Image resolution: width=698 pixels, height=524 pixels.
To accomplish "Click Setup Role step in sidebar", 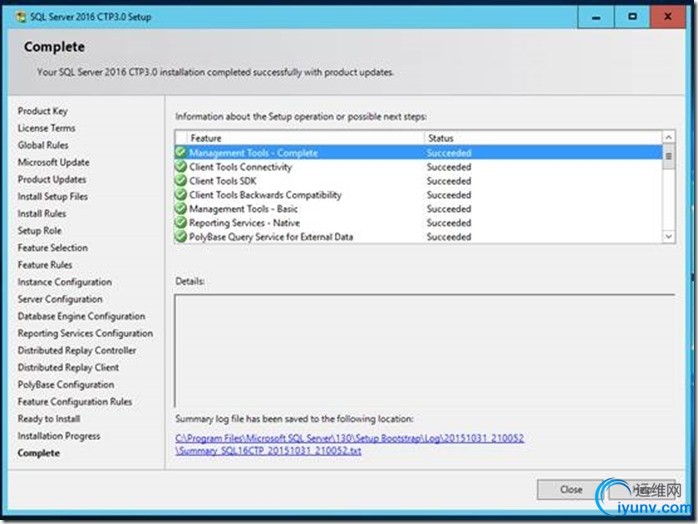I will coord(40,231).
